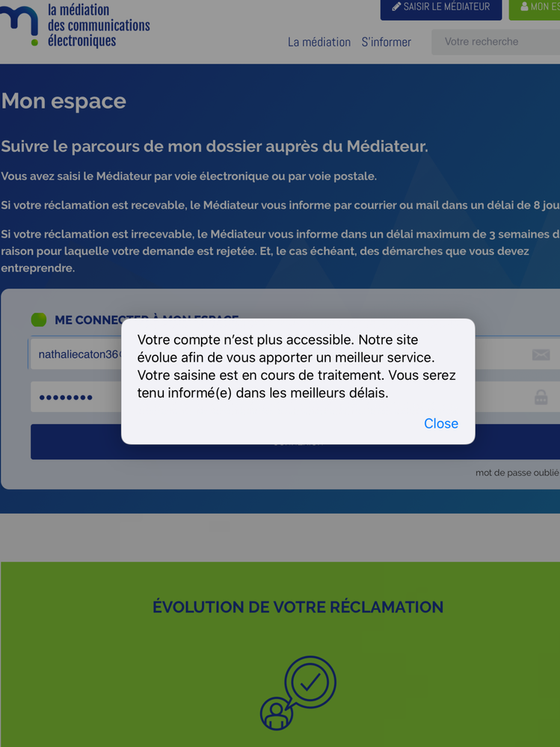Image resolution: width=560 pixels, height=747 pixels.
Task: Select the password field with dots
Action: (75, 397)
